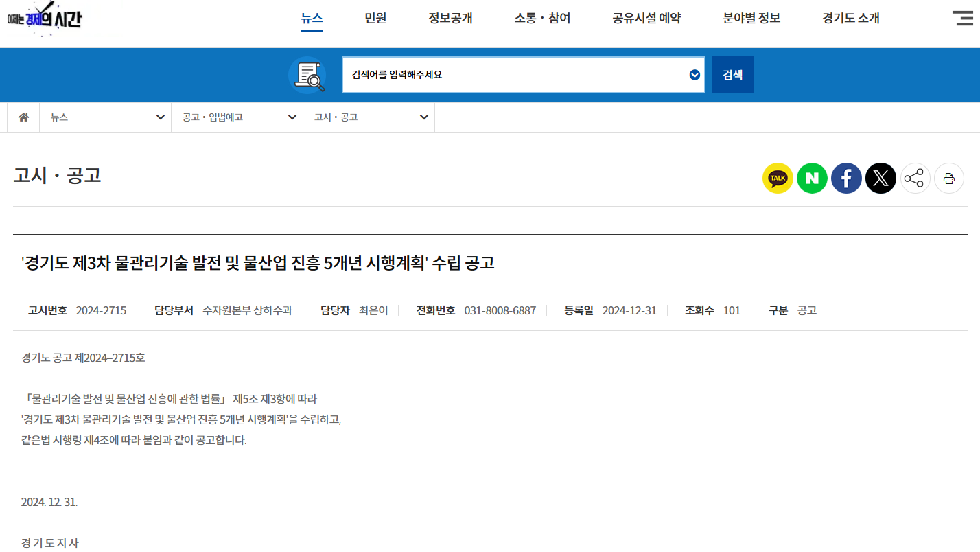
Task: Click notice number 2024-2715
Action: pos(101,310)
